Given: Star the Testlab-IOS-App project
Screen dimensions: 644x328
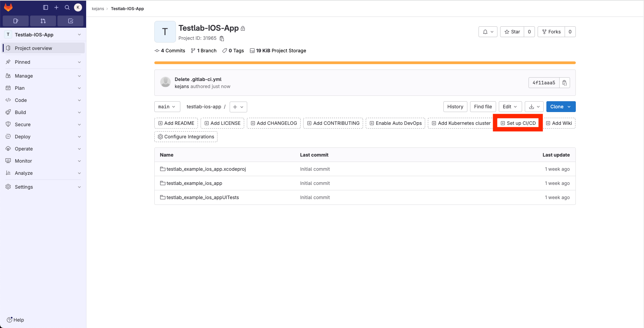Looking at the screenshot, I should coord(512,32).
